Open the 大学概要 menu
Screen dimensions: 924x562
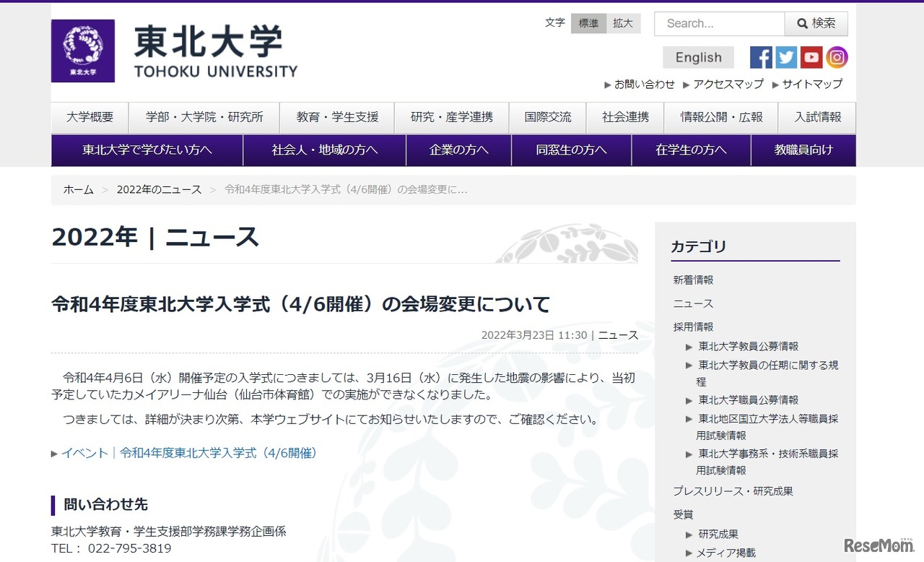click(90, 117)
